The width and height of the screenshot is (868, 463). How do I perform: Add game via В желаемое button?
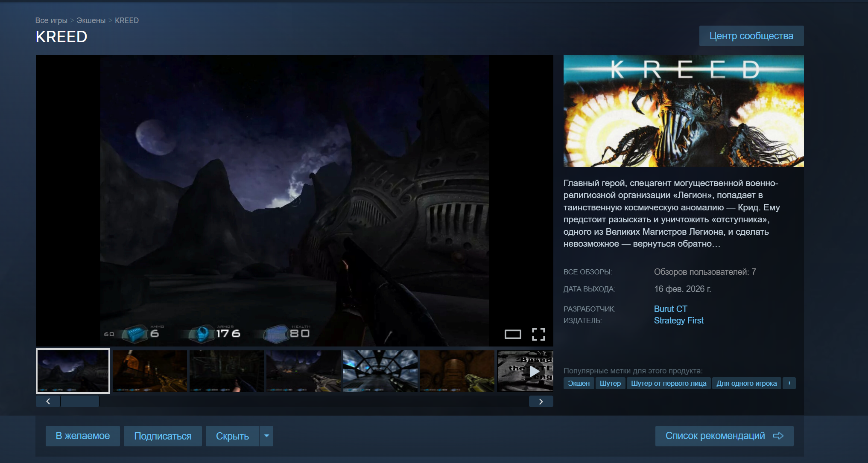pyautogui.click(x=83, y=436)
